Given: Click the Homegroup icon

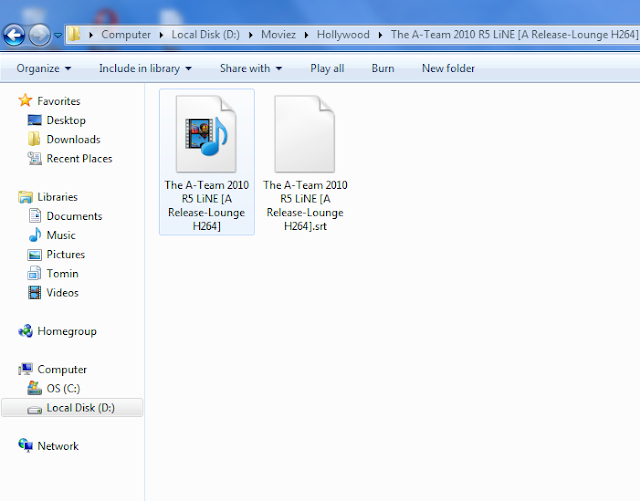Looking at the screenshot, I should click(25, 331).
